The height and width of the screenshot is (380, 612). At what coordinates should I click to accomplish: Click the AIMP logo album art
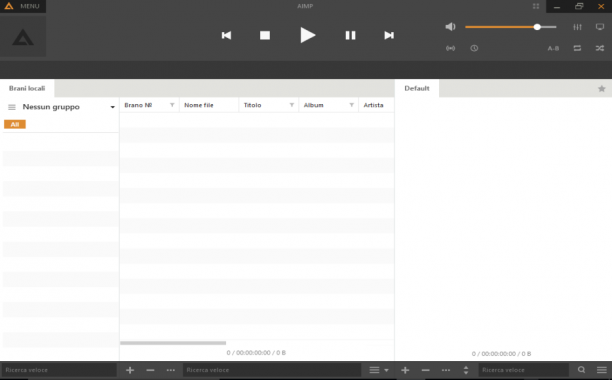click(x=23, y=37)
